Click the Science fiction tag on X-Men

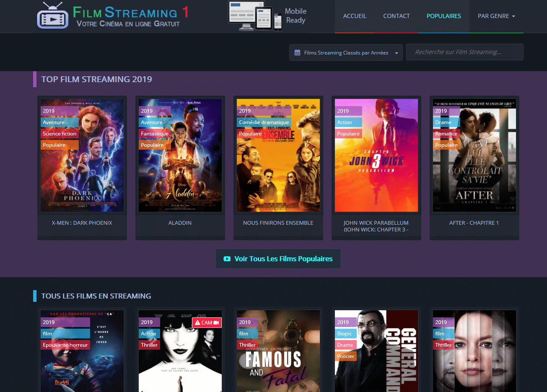click(60, 134)
